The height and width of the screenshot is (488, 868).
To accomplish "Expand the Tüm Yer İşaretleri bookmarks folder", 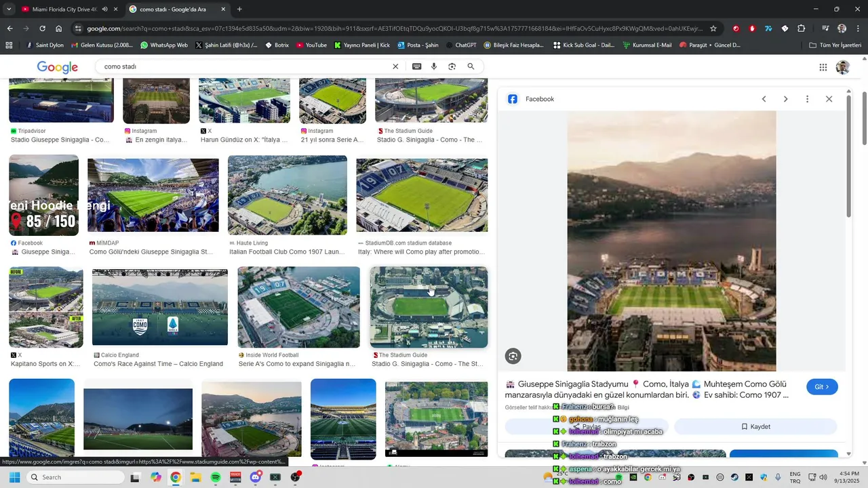I will pos(835,45).
